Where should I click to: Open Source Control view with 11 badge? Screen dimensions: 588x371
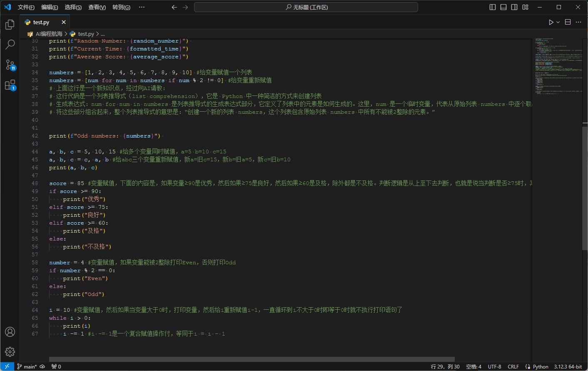10,65
